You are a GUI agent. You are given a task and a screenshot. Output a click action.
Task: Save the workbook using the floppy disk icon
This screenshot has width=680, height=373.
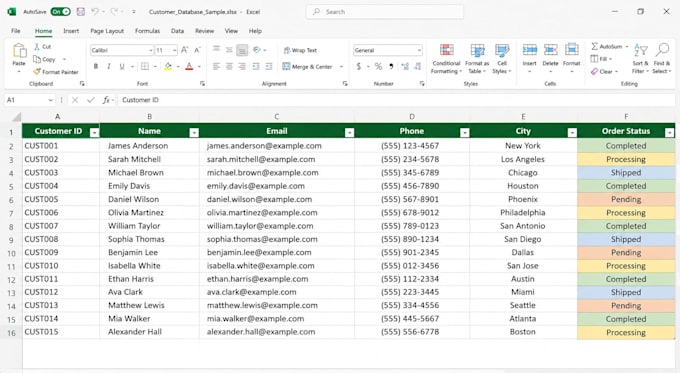[81, 12]
